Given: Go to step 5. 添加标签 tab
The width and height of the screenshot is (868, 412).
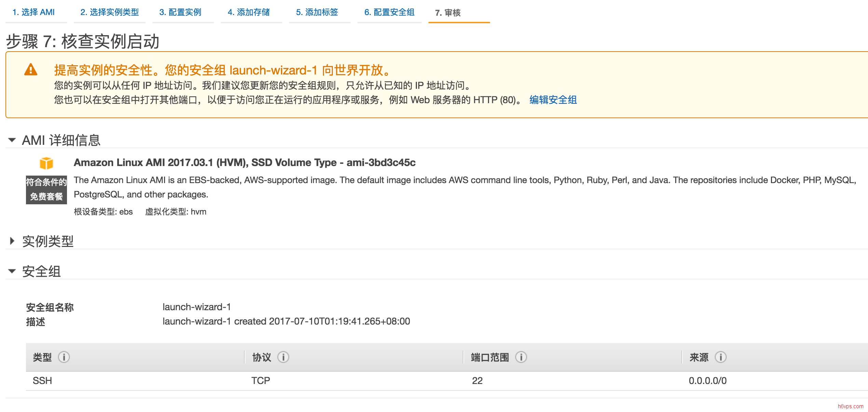Looking at the screenshot, I should 317,12.
